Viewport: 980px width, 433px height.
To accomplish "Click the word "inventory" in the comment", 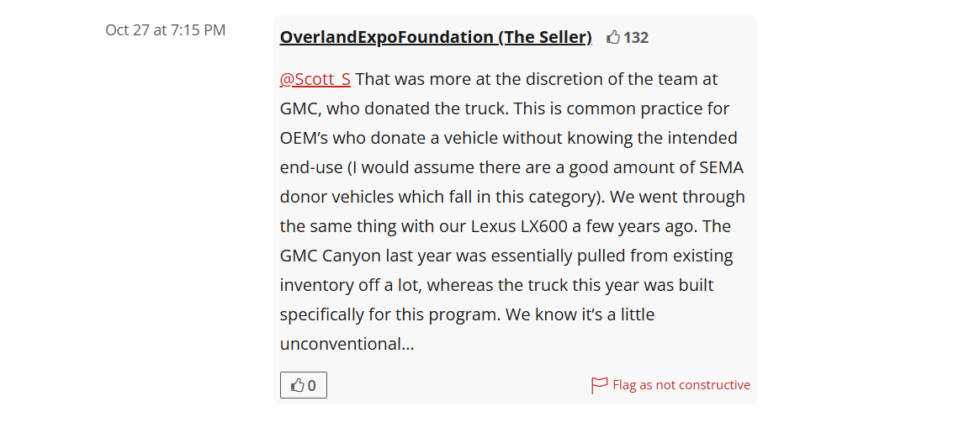I will [317, 285].
